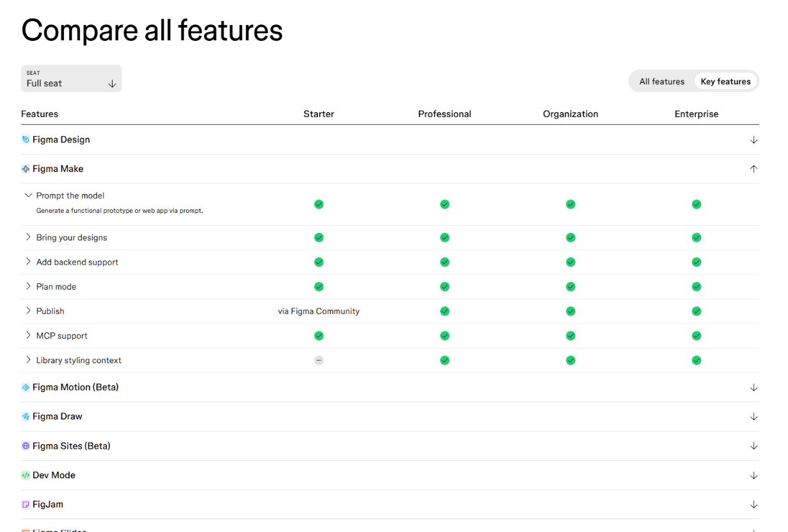Click Starter checkmark for MCP support
Viewport: 788px width, 532px height.
[319, 336]
